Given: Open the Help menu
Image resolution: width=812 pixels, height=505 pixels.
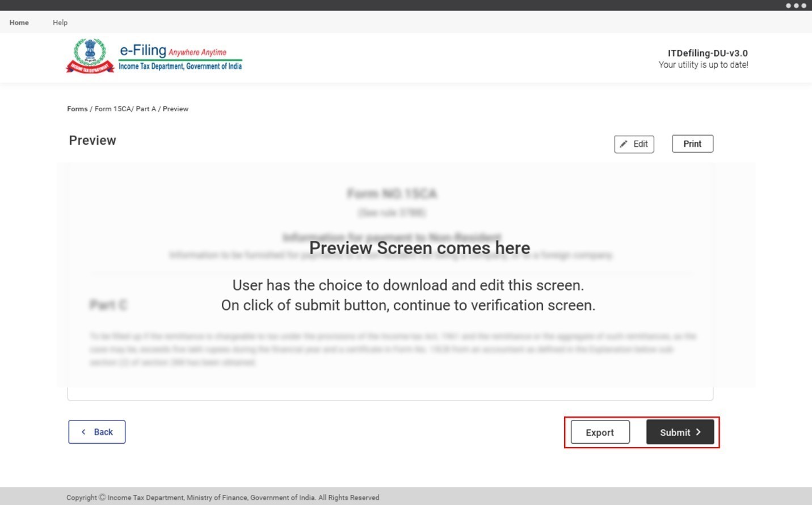Looking at the screenshot, I should click(60, 23).
